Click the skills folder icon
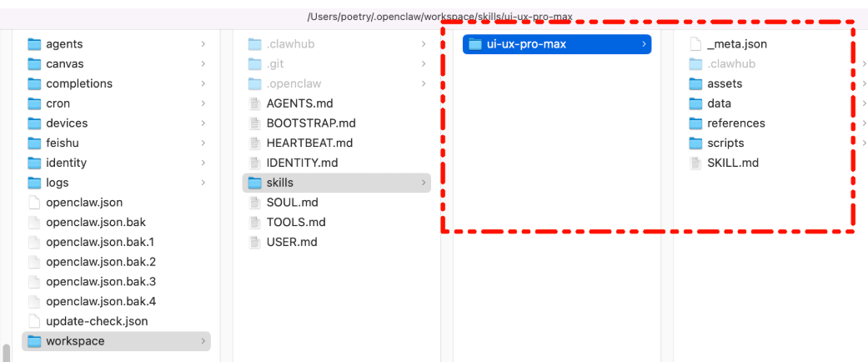Screen dimensions: 868x362 [x=254, y=183]
